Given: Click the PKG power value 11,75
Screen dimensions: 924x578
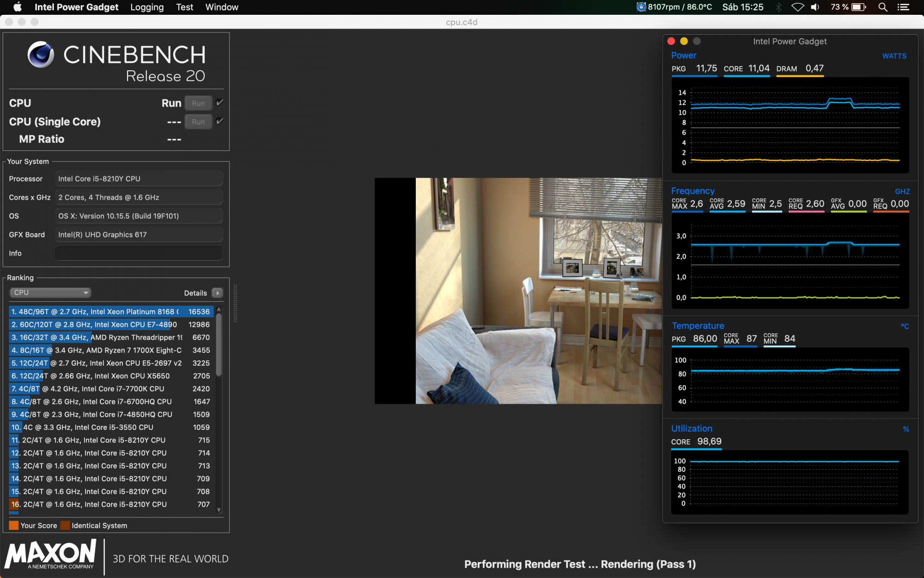Looking at the screenshot, I should point(706,68).
